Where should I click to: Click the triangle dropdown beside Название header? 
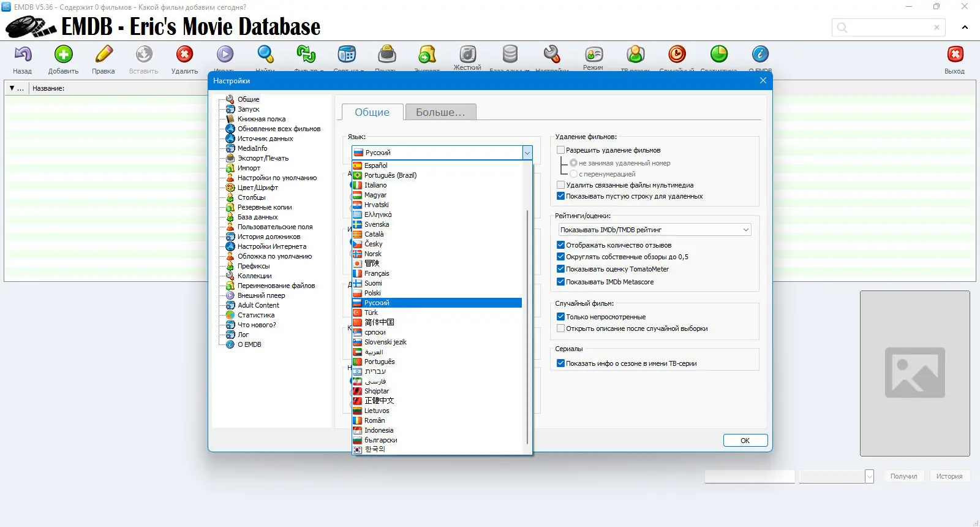12,88
